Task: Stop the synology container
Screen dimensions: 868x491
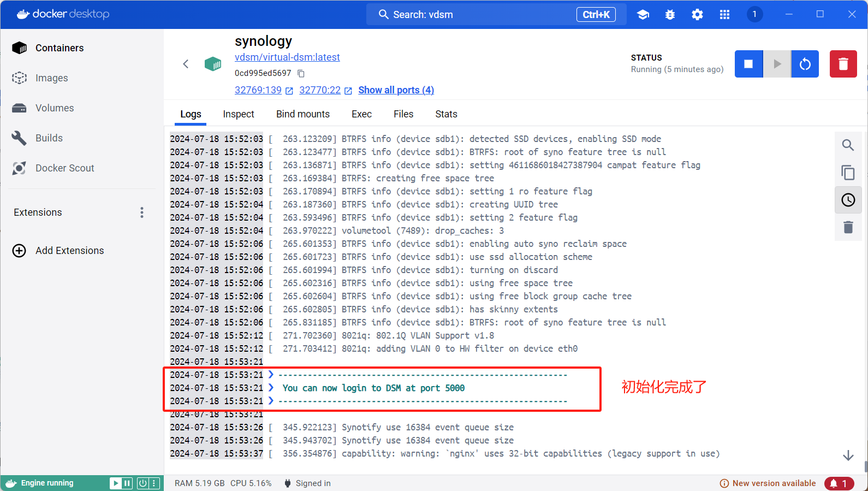Action: 748,64
